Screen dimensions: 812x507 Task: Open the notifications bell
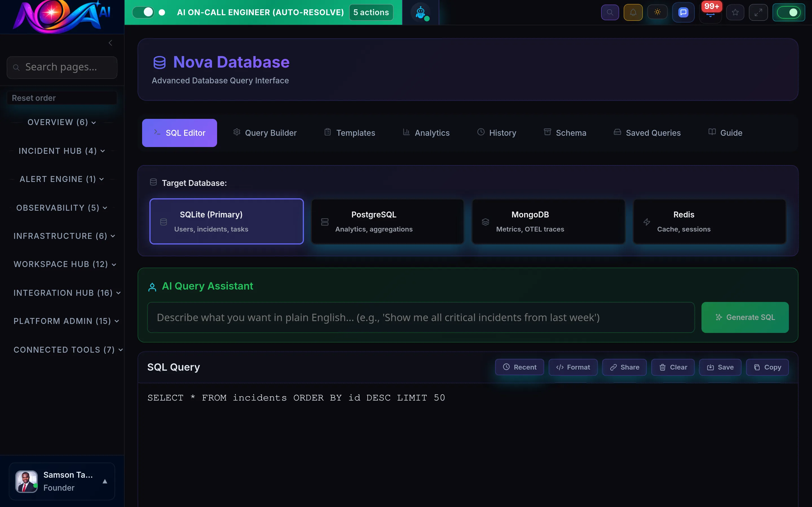tap(633, 12)
